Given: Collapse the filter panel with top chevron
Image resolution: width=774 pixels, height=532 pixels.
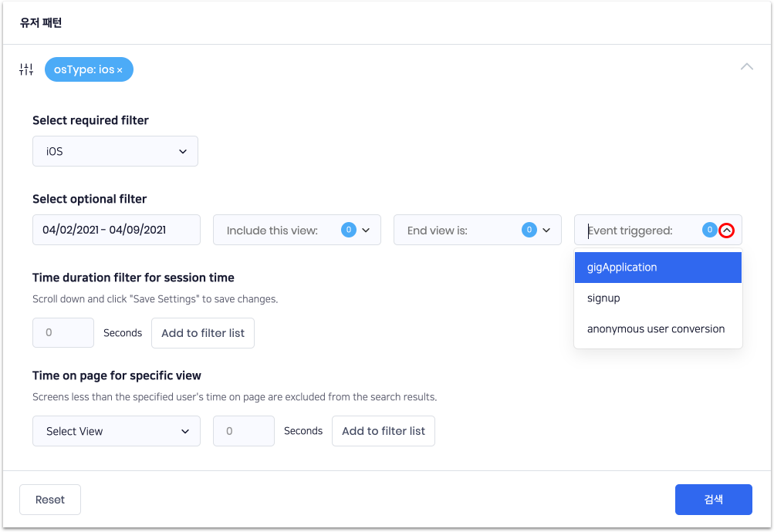Looking at the screenshot, I should 746,67.
